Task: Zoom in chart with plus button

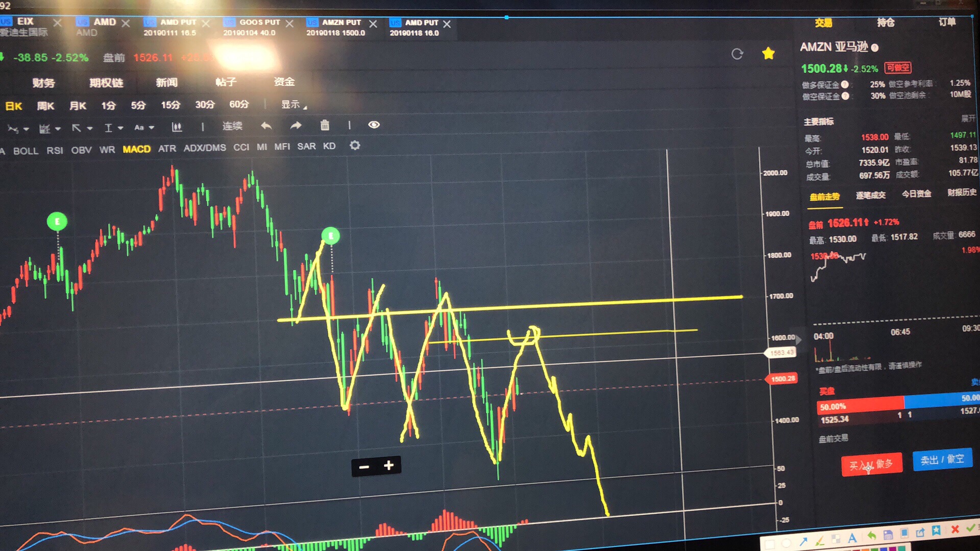Action: (389, 465)
